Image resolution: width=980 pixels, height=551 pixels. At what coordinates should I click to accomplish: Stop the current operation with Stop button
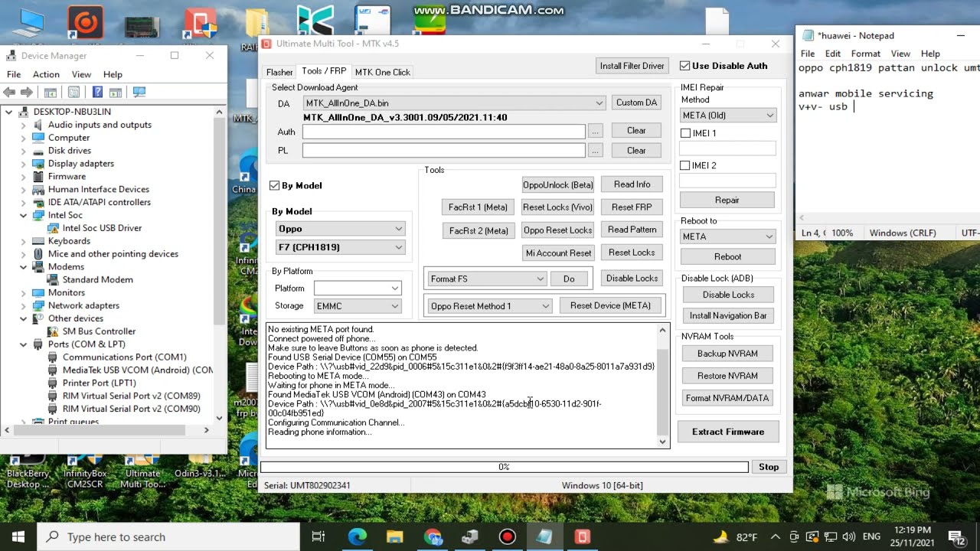pyautogui.click(x=769, y=467)
